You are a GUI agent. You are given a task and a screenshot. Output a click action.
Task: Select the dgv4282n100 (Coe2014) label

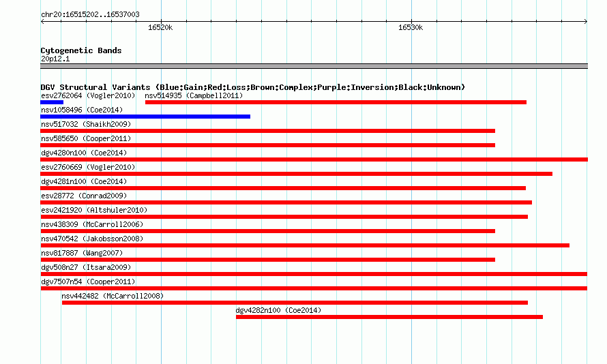click(x=279, y=310)
